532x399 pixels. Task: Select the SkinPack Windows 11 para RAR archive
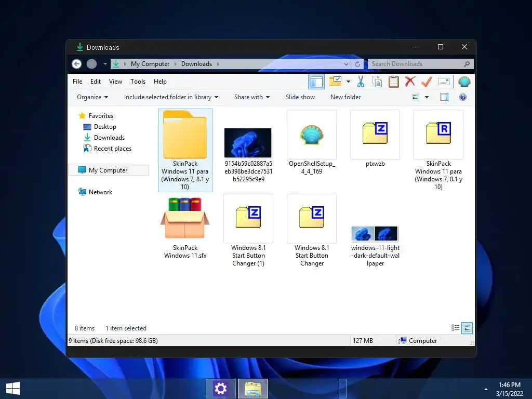point(438,150)
